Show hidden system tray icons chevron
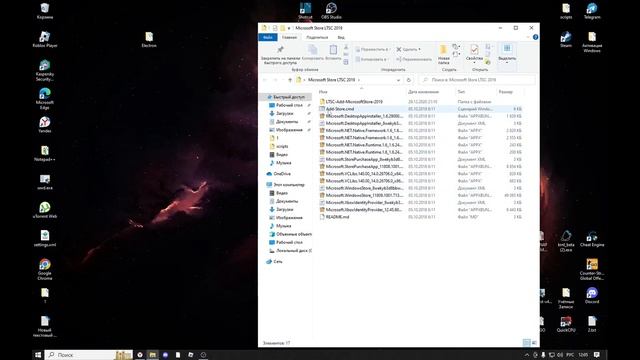Screen dimensions: 640x360 (527, 355)
